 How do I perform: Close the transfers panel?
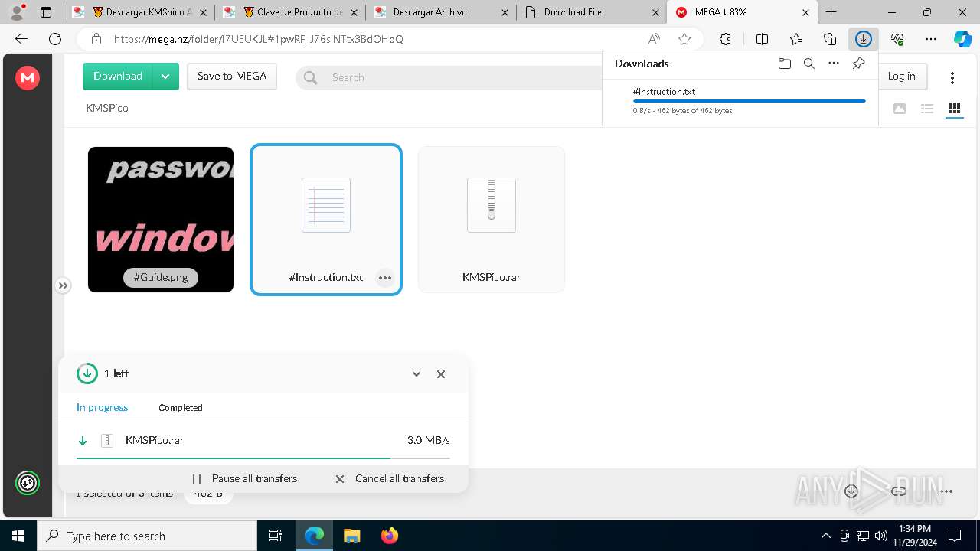(441, 374)
